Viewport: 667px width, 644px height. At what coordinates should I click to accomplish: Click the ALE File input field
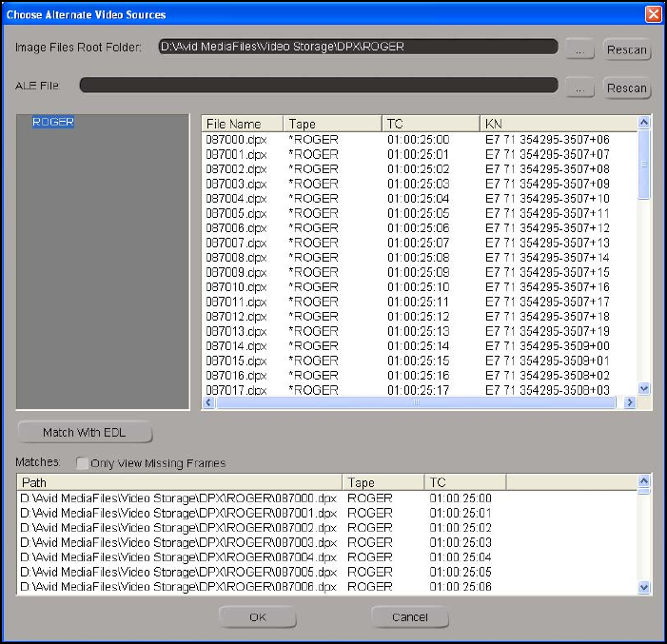319,85
